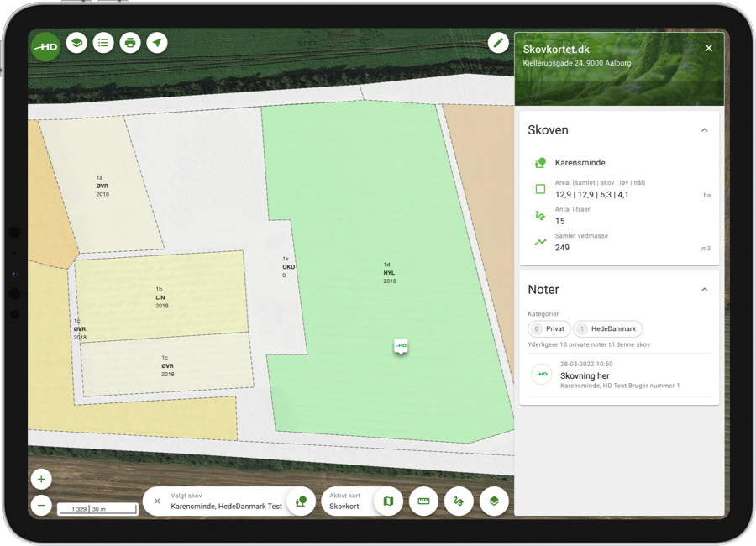This screenshot has width=756, height=546.
Task: Close the Skovkortet.dk side panel
Action: [708, 48]
